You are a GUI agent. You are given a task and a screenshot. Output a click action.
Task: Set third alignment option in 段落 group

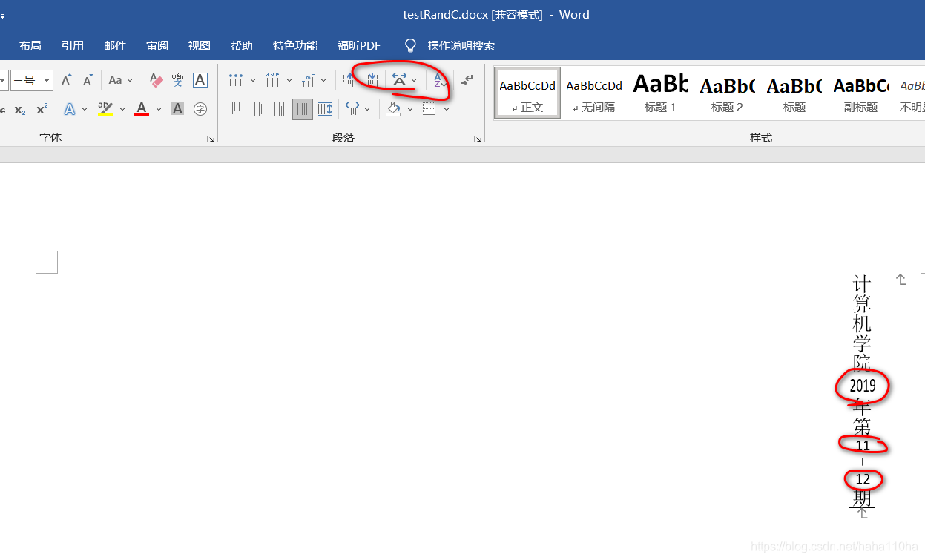click(x=280, y=109)
